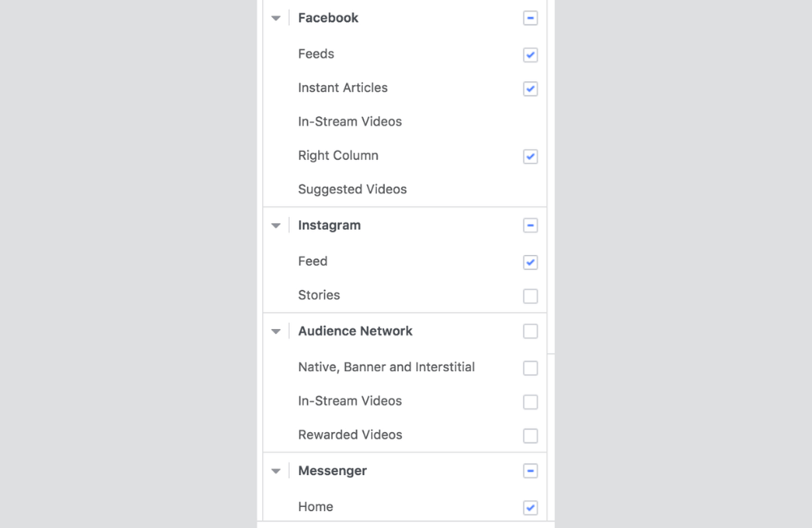812x528 pixels.
Task: Enable the Instagram Stories checkbox
Action: pos(530,296)
